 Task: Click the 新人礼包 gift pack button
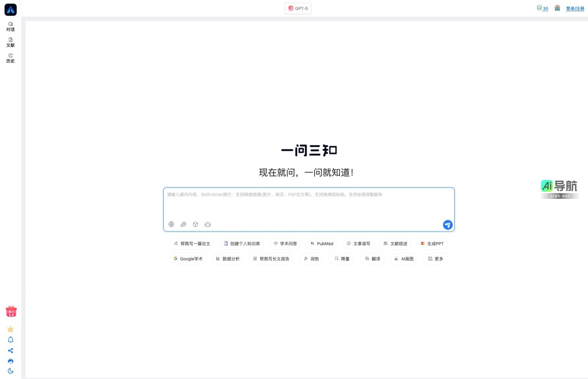pos(11,311)
